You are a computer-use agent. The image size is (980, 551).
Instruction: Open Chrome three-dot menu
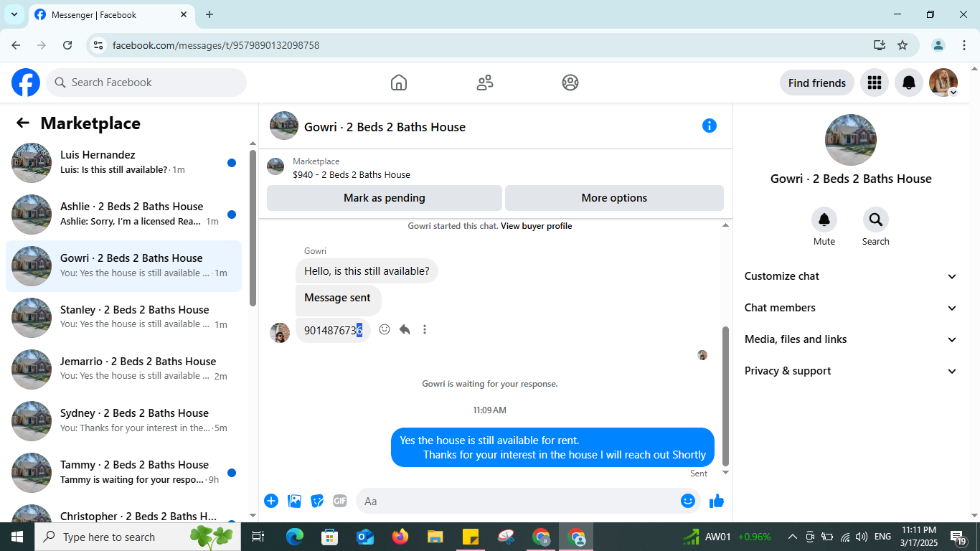tap(964, 45)
